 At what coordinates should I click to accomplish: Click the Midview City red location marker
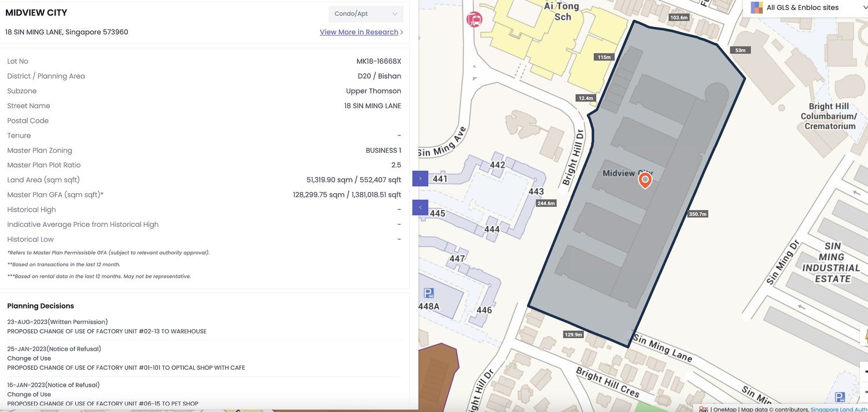(645, 181)
